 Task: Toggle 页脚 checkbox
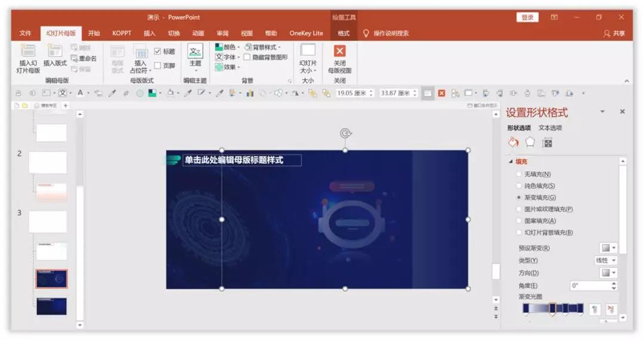[157, 65]
